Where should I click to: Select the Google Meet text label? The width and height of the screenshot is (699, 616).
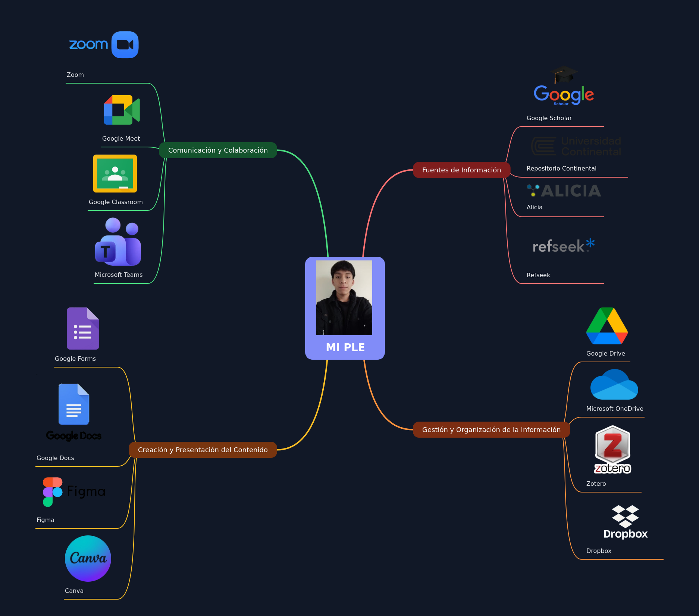tap(121, 138)
